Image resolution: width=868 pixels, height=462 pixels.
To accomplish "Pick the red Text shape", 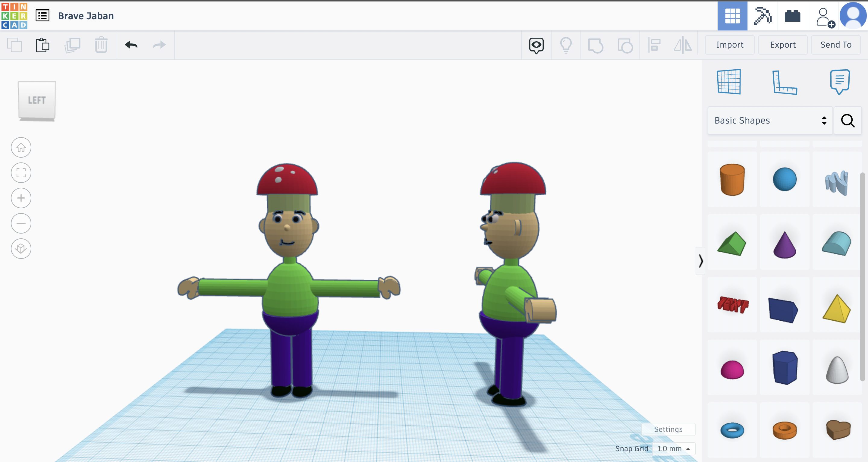I will pos(732,305).
